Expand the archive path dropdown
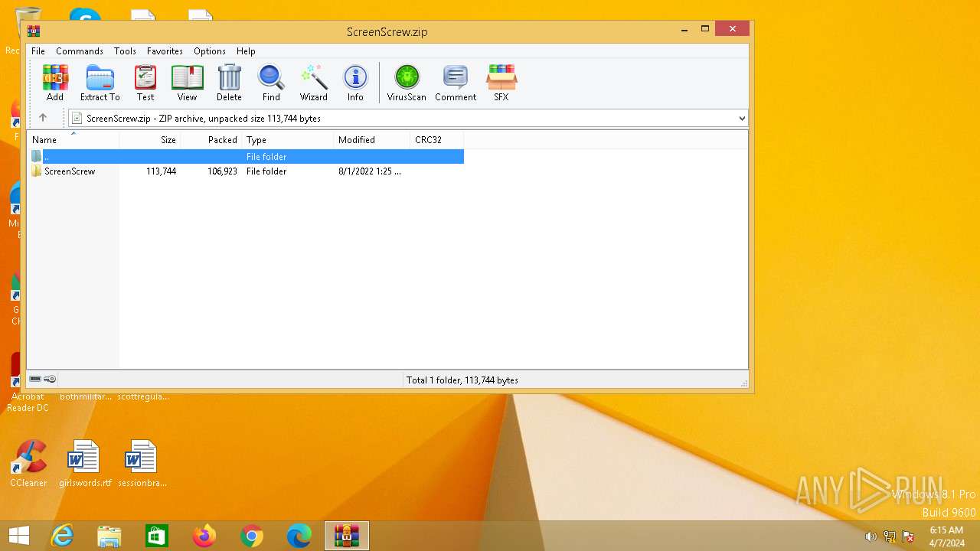 tap(741, 119)
